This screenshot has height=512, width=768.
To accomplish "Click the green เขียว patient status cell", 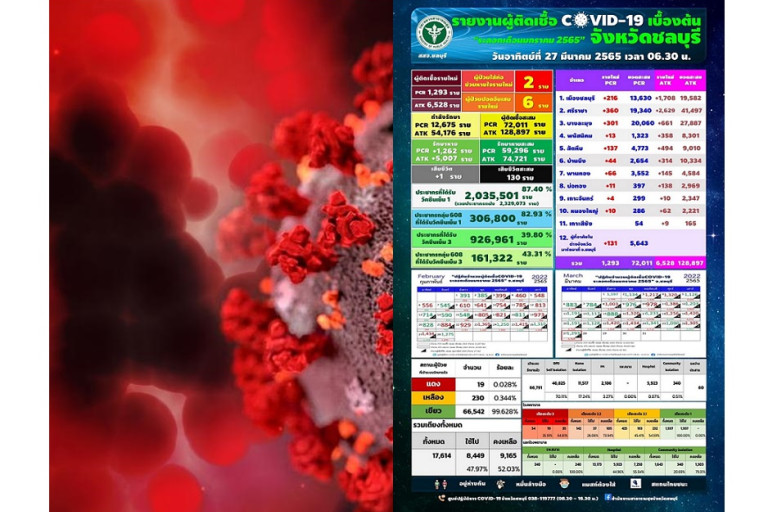I will click(431, 411).
